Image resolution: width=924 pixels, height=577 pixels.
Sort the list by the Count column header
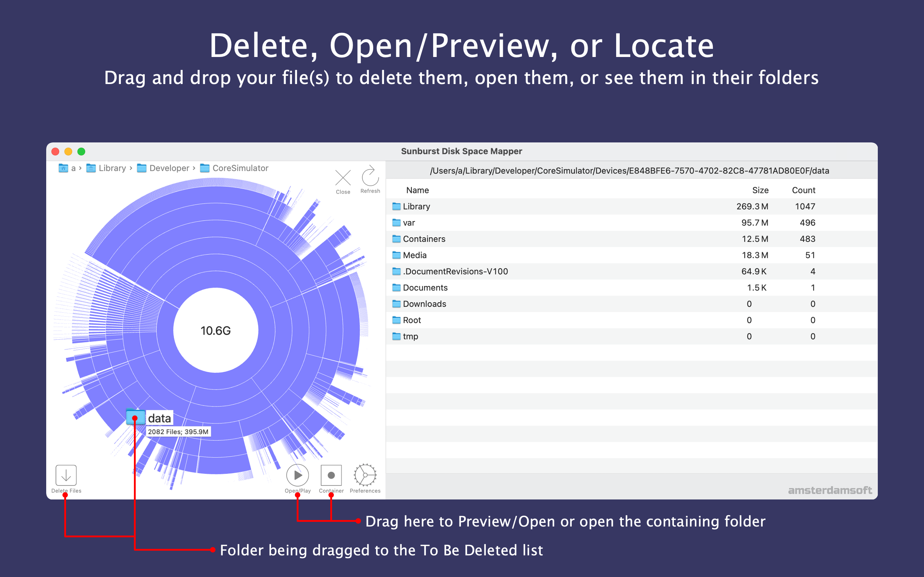803,190
